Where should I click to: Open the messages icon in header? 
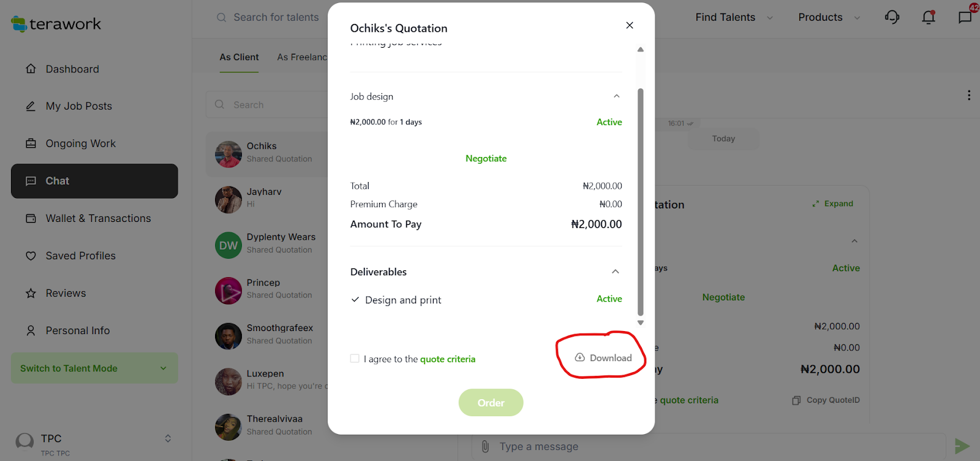pyautogui.click(x=965, y=17)
